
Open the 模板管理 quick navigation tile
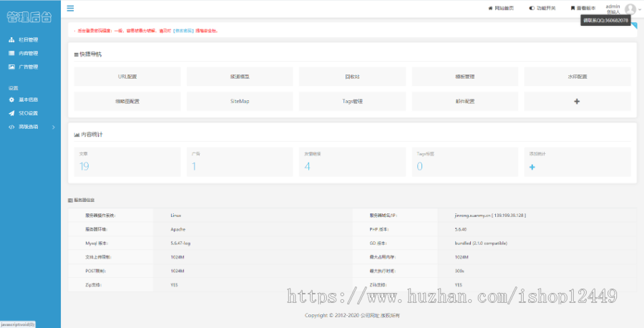coord(465,77)
